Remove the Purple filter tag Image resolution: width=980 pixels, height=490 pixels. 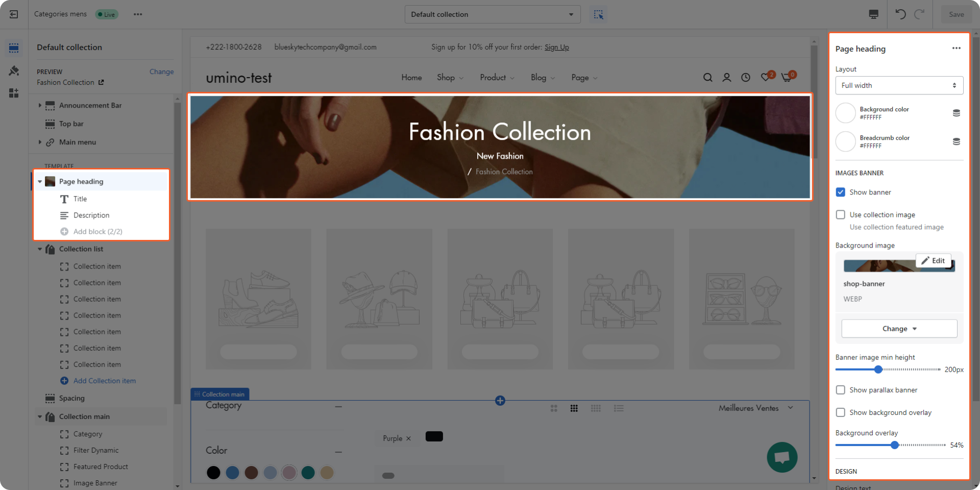[x=408, y=438]
